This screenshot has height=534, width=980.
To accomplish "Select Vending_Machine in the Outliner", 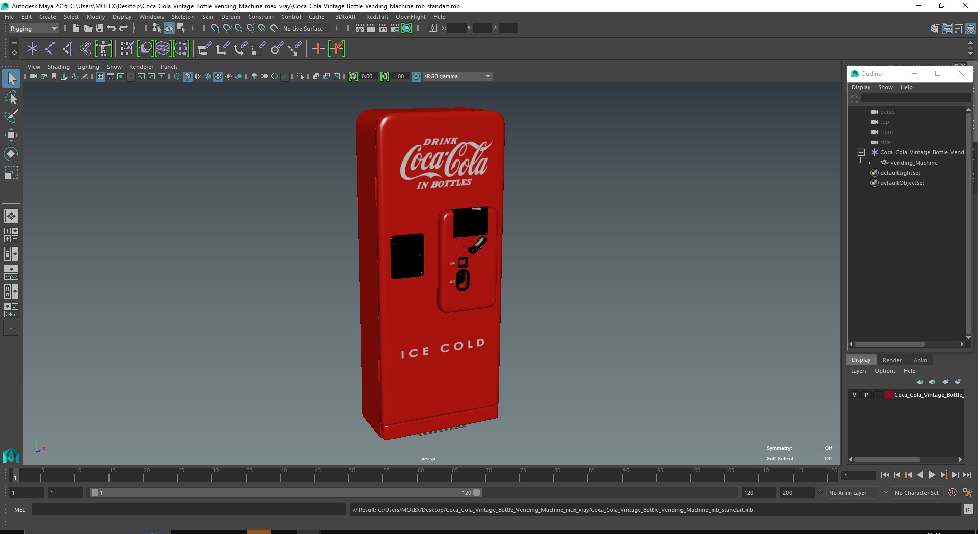I will [x=914, y=163].
